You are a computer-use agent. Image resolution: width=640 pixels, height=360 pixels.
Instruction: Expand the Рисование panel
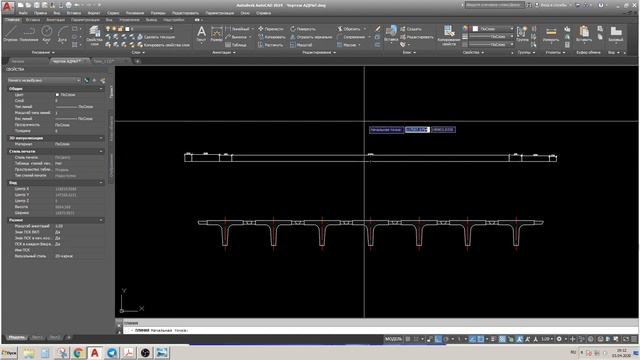(43, 52)
